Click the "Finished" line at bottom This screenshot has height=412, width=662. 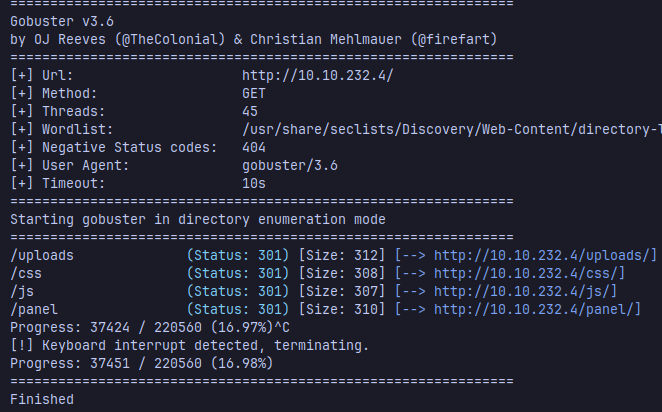[x=42, y=399]
